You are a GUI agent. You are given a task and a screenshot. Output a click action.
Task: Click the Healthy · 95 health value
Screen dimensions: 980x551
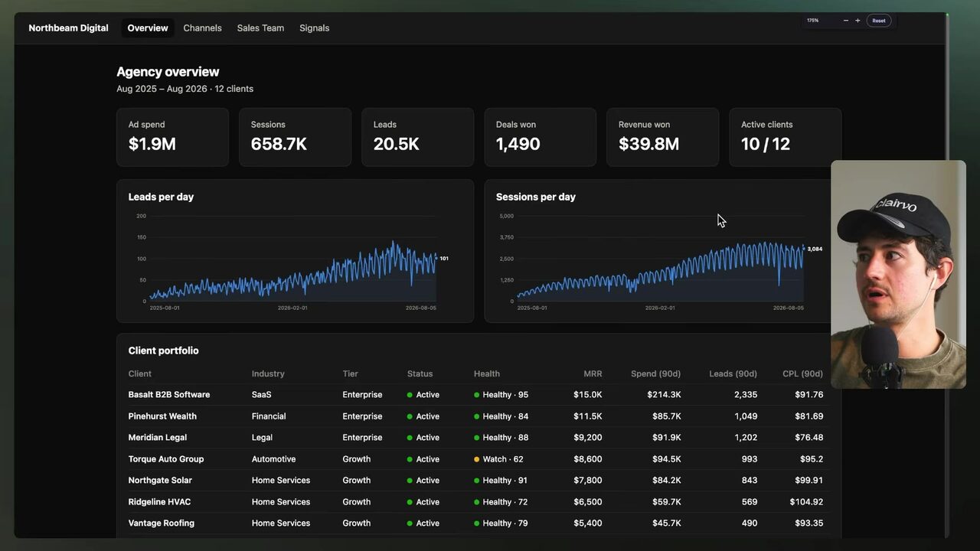point(501,395)
